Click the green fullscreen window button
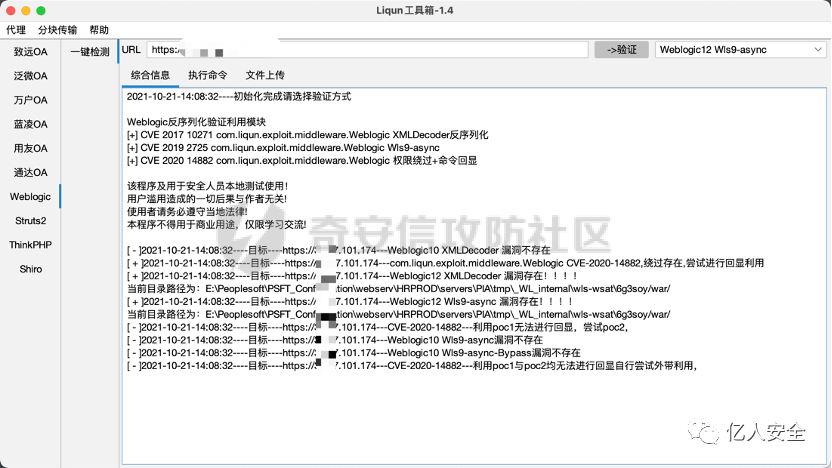Screen dimensions: 832x468 41,11
